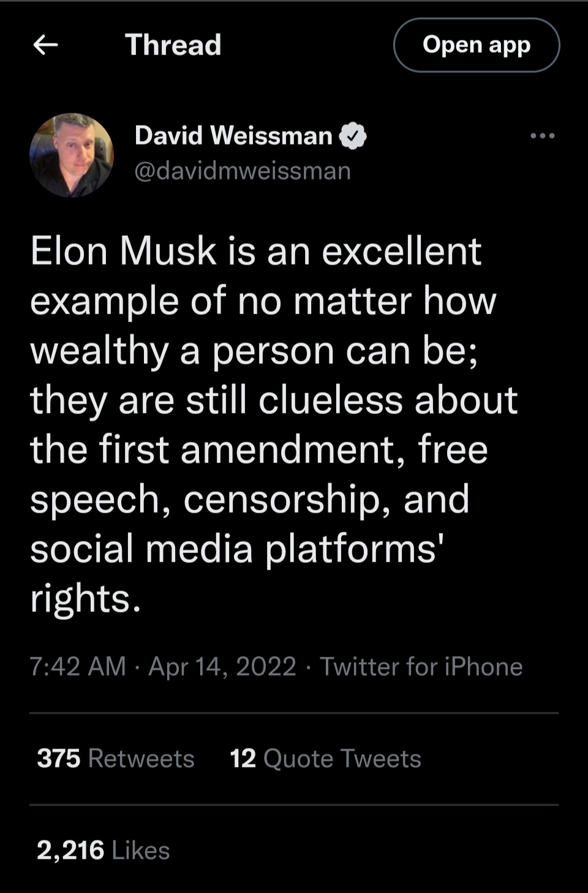588x893 pixels.
Task: Open David Weissman's profile picture
Action: tap(72, 155)
